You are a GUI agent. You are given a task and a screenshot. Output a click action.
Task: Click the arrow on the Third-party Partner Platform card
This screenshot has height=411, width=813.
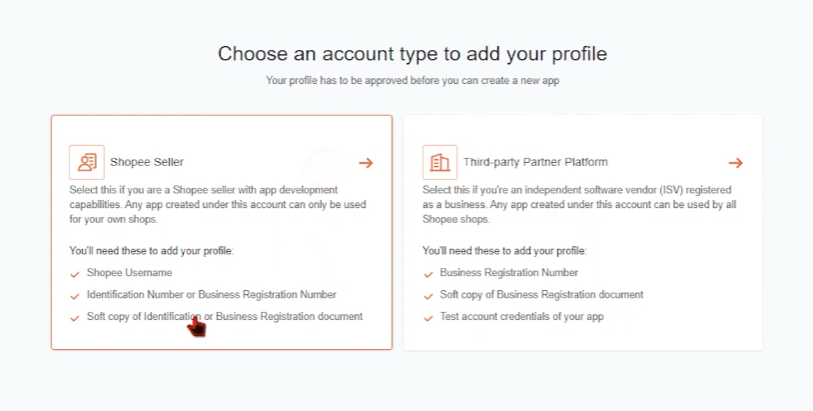point(735,163)
